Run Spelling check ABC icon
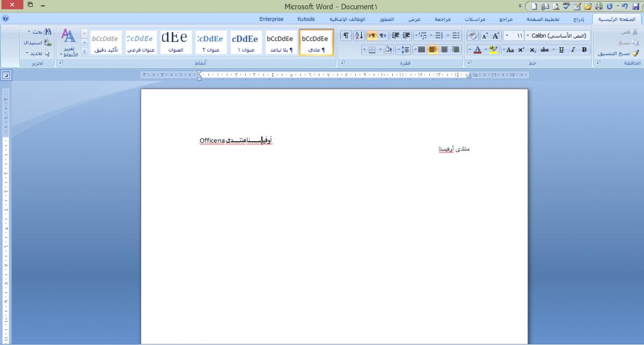Image resolution: width=644 pixels, height=345 pixels. [567, 6]
